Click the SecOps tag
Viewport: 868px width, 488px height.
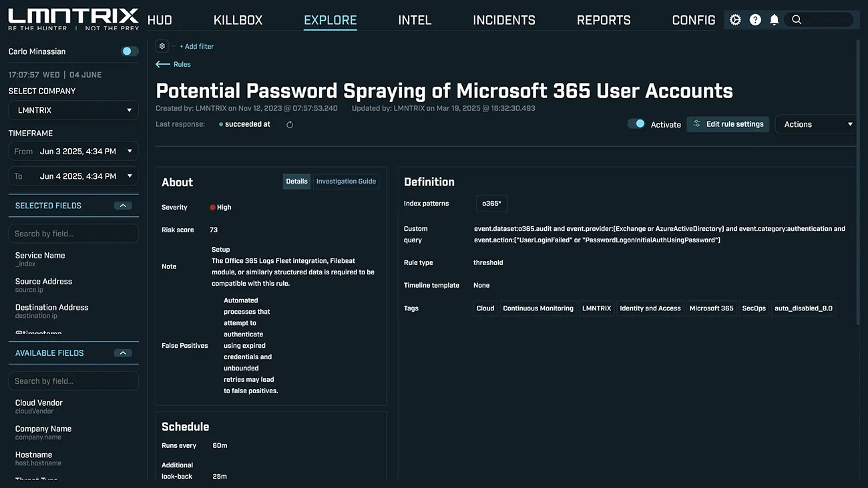point(754,308)
